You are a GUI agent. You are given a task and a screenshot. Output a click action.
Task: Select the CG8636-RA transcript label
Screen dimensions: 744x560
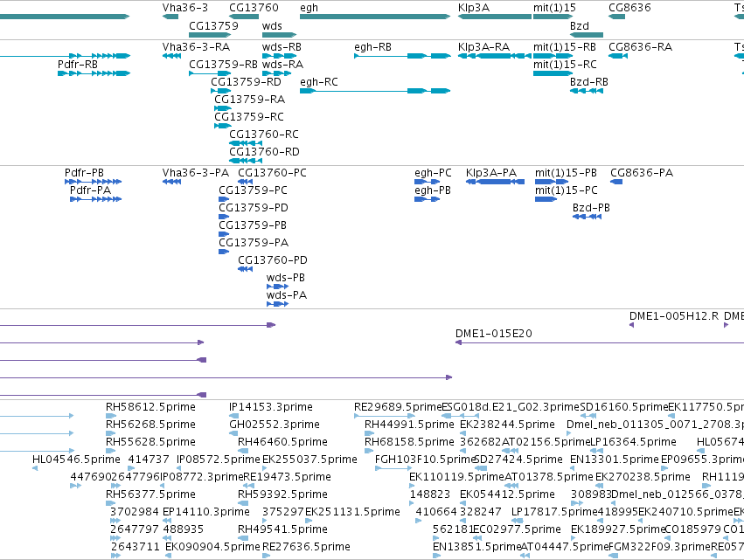tap(641, 47)
